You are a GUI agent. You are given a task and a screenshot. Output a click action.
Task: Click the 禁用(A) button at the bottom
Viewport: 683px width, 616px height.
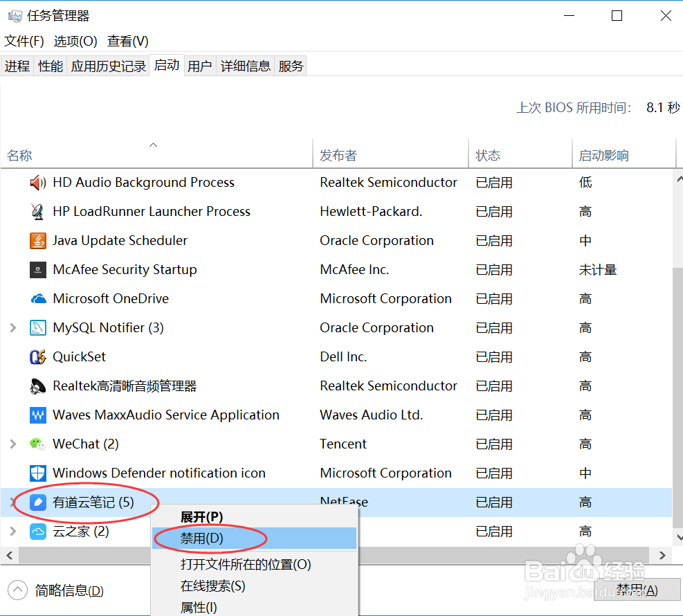pos(637,590)
